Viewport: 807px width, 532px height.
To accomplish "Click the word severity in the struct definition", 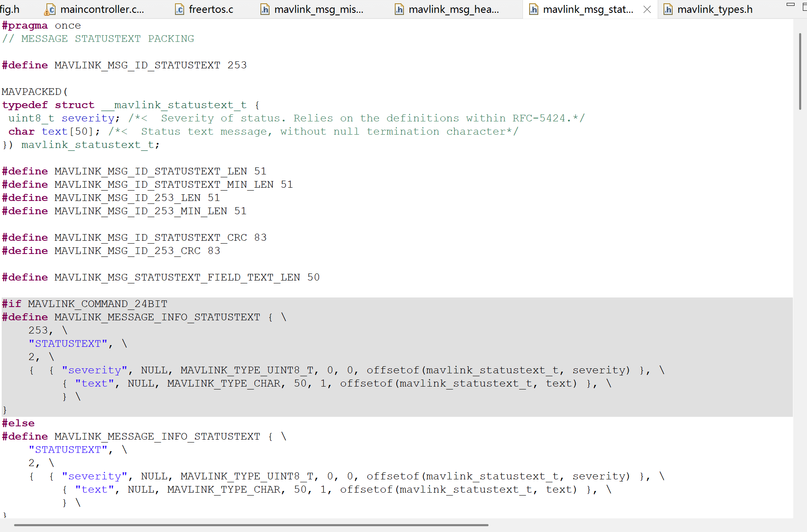I will (88, 118).
